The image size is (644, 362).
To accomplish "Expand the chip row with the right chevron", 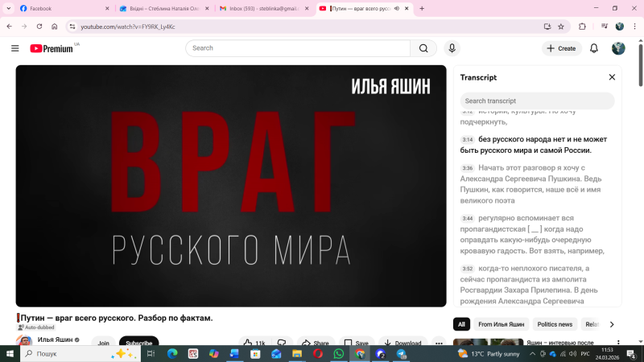I will click(x=612, y=324).
